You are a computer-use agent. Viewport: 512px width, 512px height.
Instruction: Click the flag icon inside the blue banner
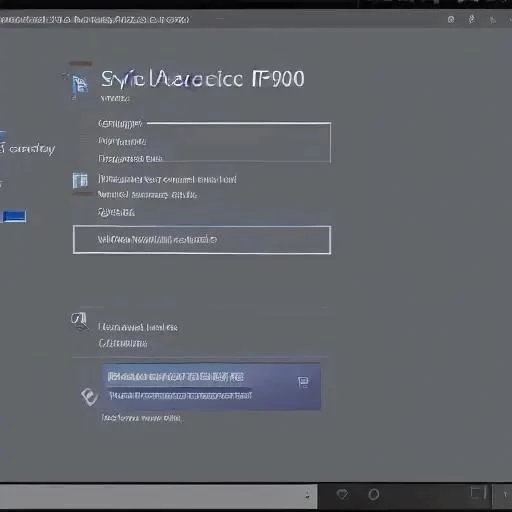[303, 382]
